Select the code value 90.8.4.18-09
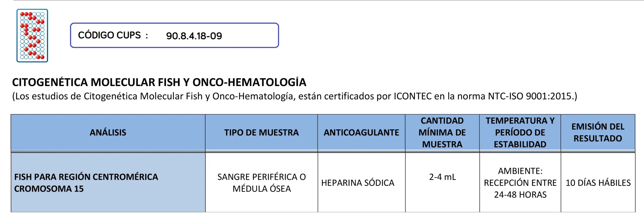Screen dimensions: 644x219 tap(194, 36)
